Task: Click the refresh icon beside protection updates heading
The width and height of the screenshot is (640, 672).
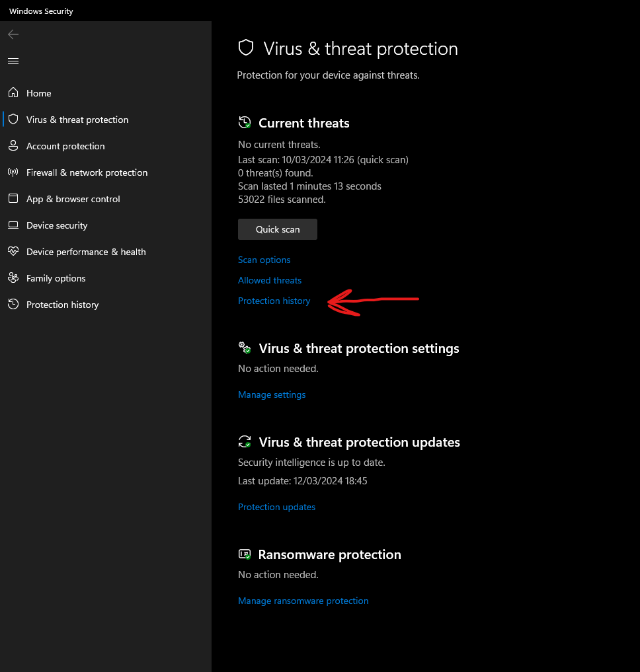Action: click(x=245, y=441)
